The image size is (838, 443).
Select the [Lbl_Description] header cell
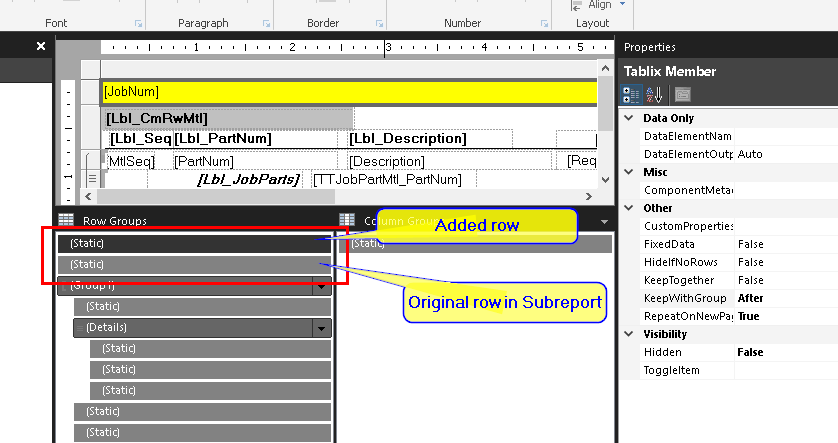coord(430,139)
